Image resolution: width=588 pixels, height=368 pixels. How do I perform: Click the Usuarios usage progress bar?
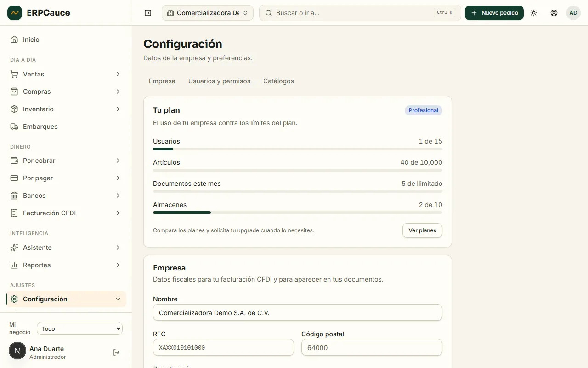tap(298, 149)
